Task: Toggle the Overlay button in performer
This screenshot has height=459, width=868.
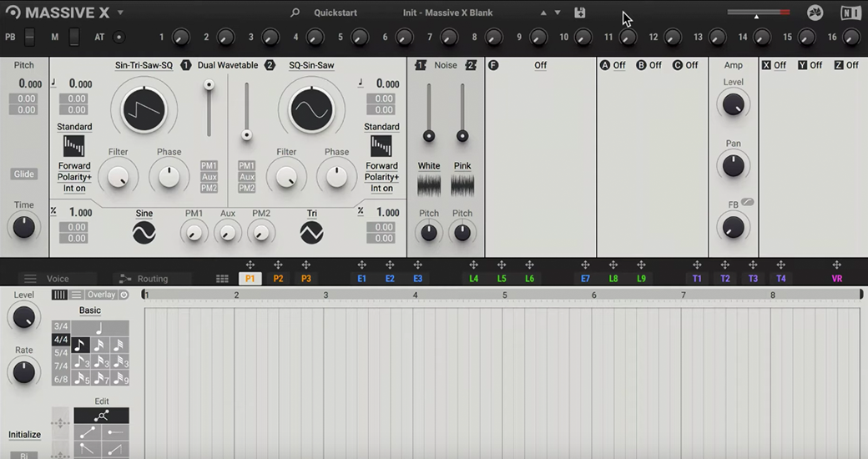Action: click(x=101, y=295)
